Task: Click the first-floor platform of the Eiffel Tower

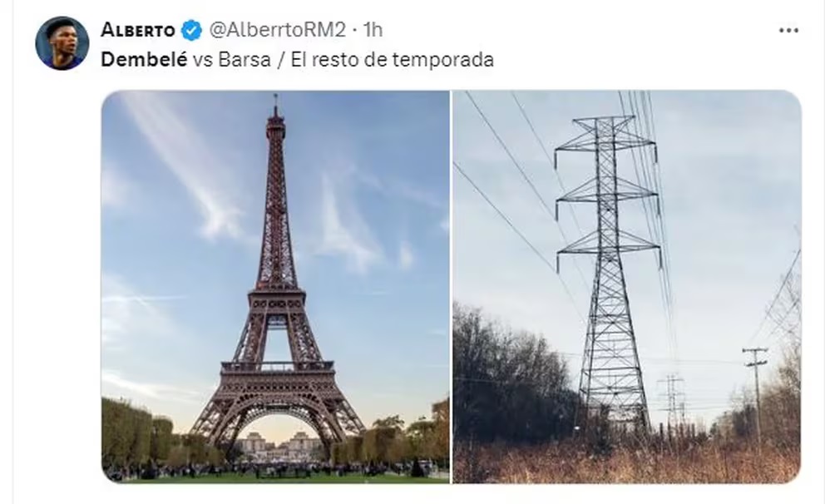Action: tap(277, 367)
